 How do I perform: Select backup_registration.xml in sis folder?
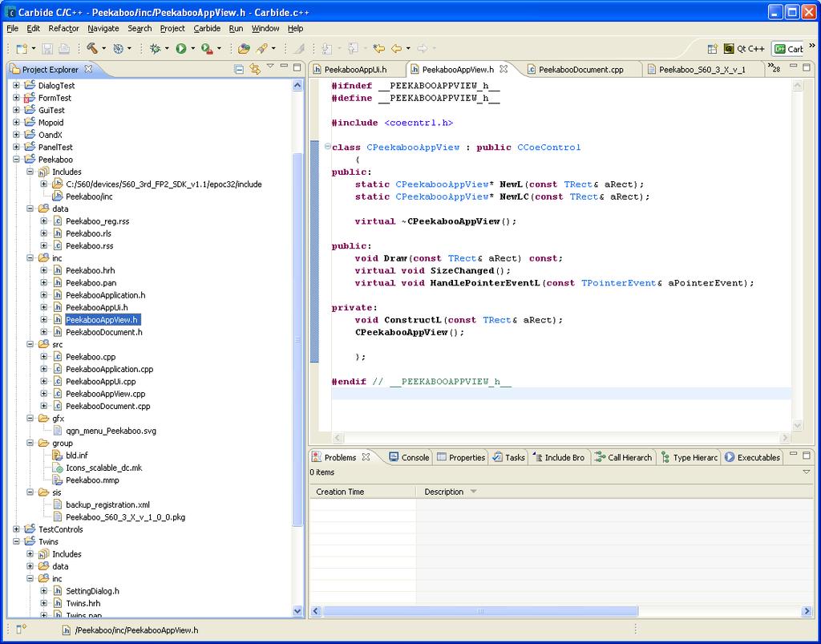(x=107, y=504)
